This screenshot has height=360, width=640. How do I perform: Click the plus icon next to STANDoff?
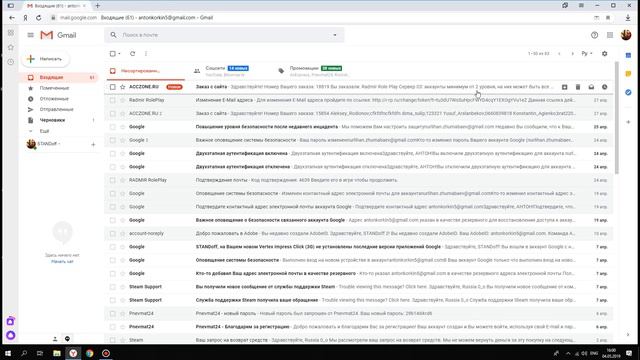pos(93,144)
